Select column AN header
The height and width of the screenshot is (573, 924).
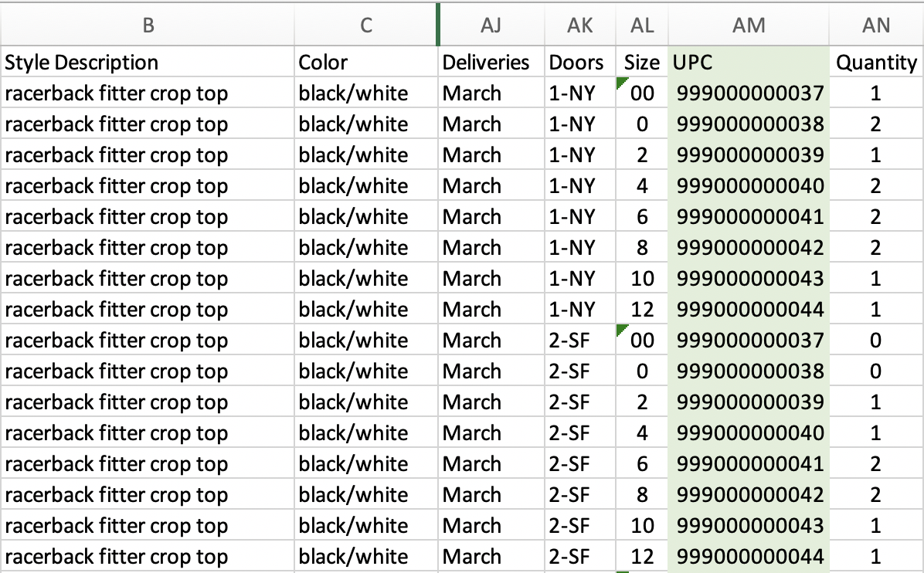pyautogui.click(x=876, y=25)
